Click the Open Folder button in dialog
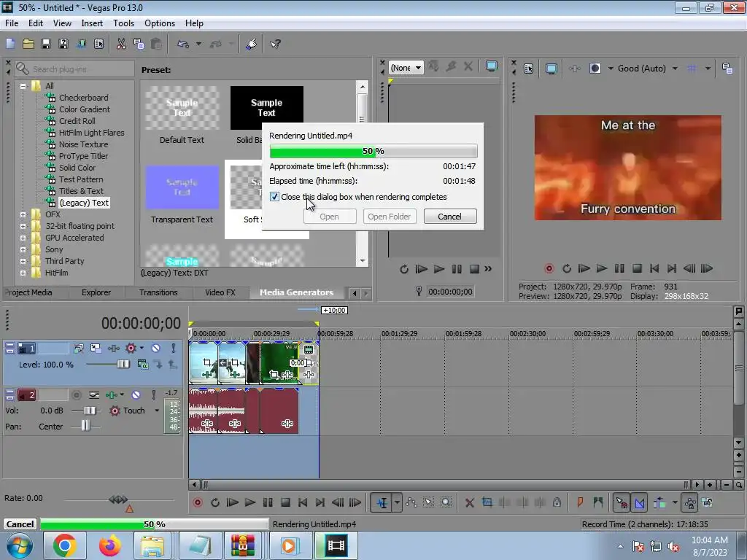747x560 pixels. point(390,216)
